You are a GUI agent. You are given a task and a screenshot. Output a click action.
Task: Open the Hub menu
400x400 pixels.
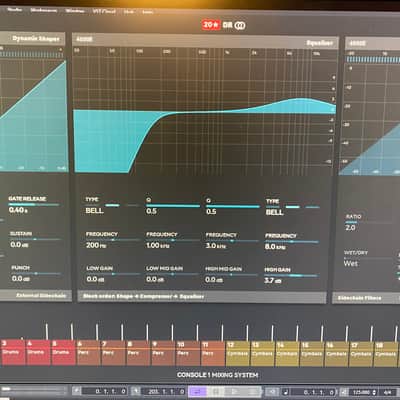coord(129,12)
